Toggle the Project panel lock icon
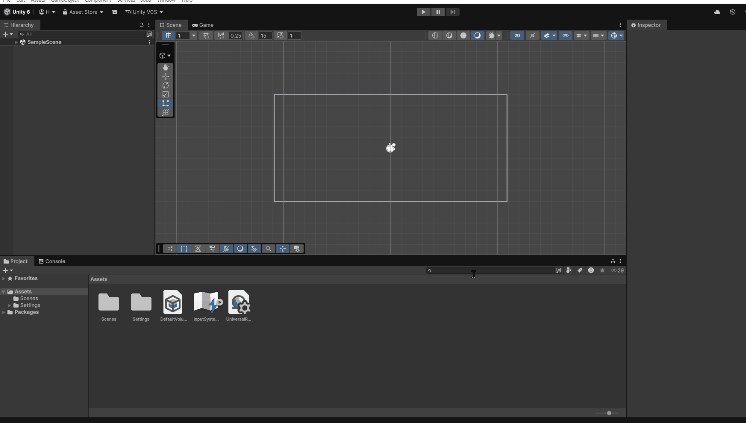The height and width of the screenshot is (423, 746). point(613,261)
